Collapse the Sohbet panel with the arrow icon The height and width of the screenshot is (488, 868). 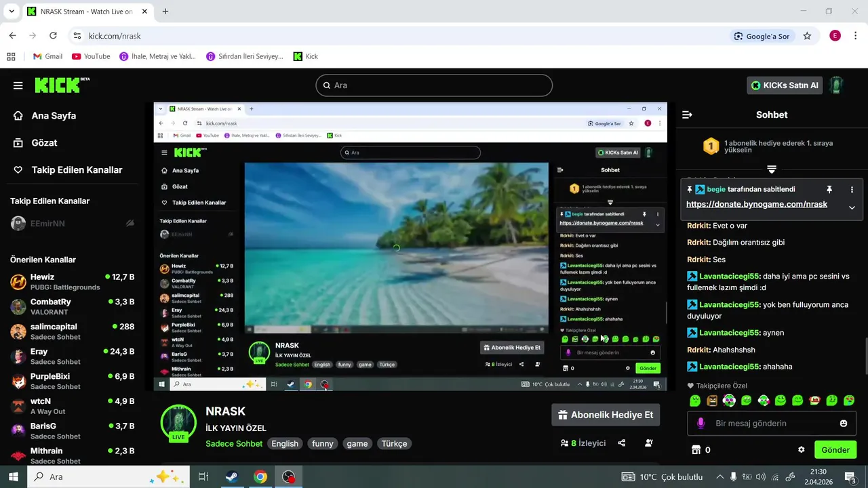tap(687, 115)
